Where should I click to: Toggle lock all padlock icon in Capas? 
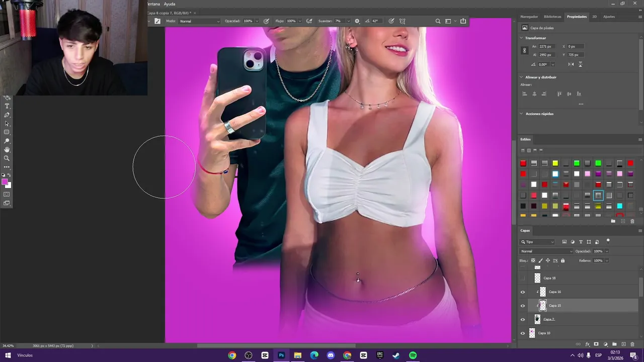(x=562, y=260)
